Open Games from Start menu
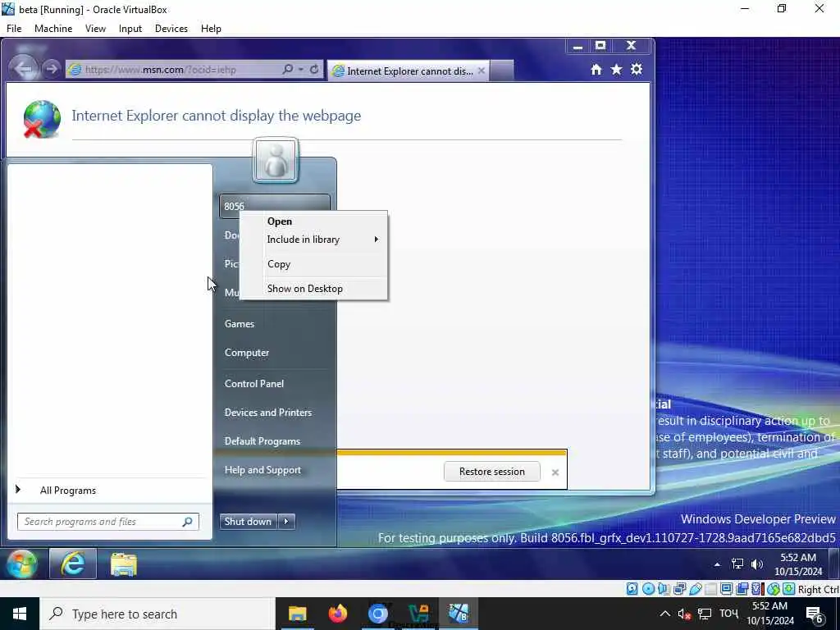Viewport: 840px width, 630px height. [x=274, y=323]
